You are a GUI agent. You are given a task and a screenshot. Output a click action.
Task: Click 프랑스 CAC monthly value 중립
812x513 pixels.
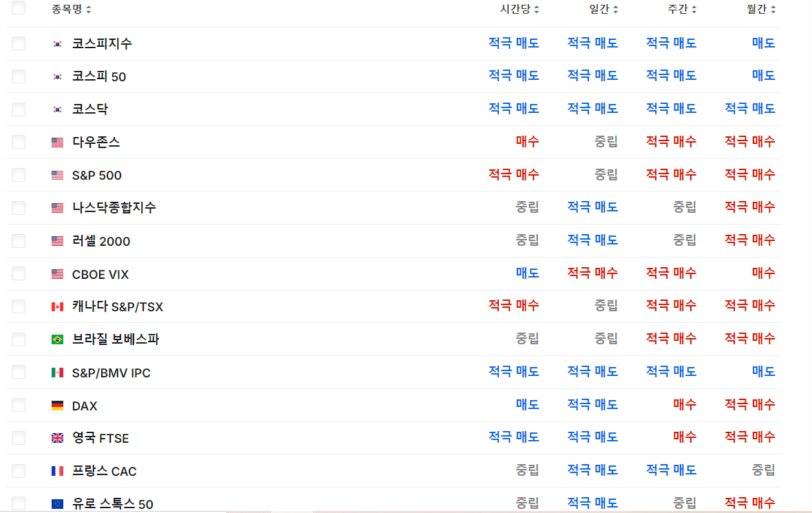[763, 470]
